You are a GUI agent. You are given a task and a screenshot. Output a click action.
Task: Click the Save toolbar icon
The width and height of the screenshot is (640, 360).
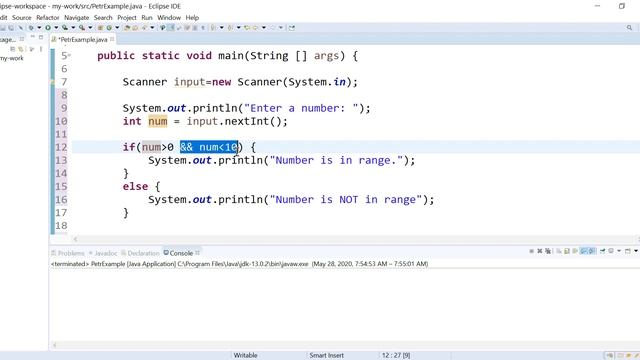(2, 28)
